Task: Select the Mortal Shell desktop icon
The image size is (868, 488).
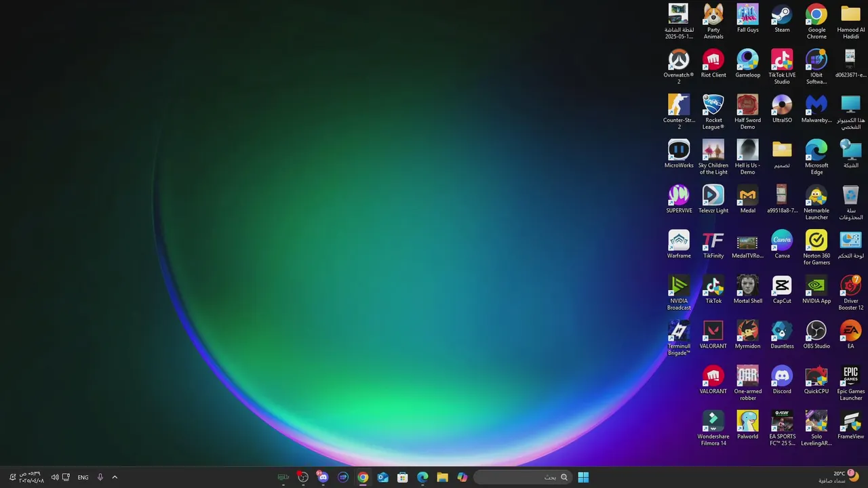Action: click(747, 289)
